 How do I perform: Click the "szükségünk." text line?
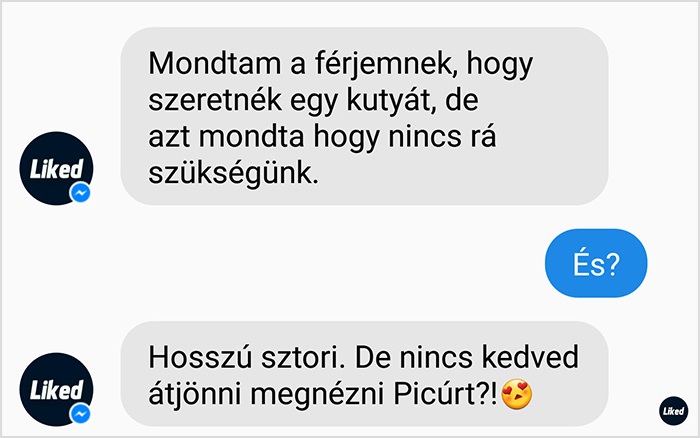233,174
